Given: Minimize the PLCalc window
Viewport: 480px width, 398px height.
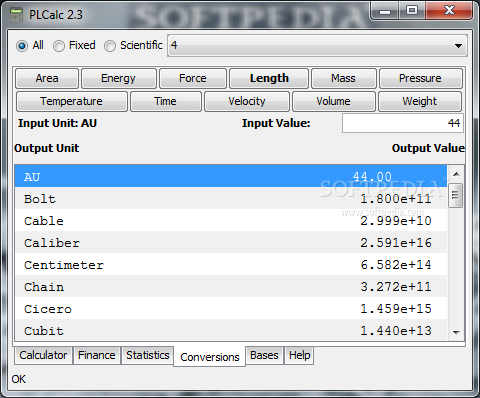Looking at the screenshot, I should [385, 11].
